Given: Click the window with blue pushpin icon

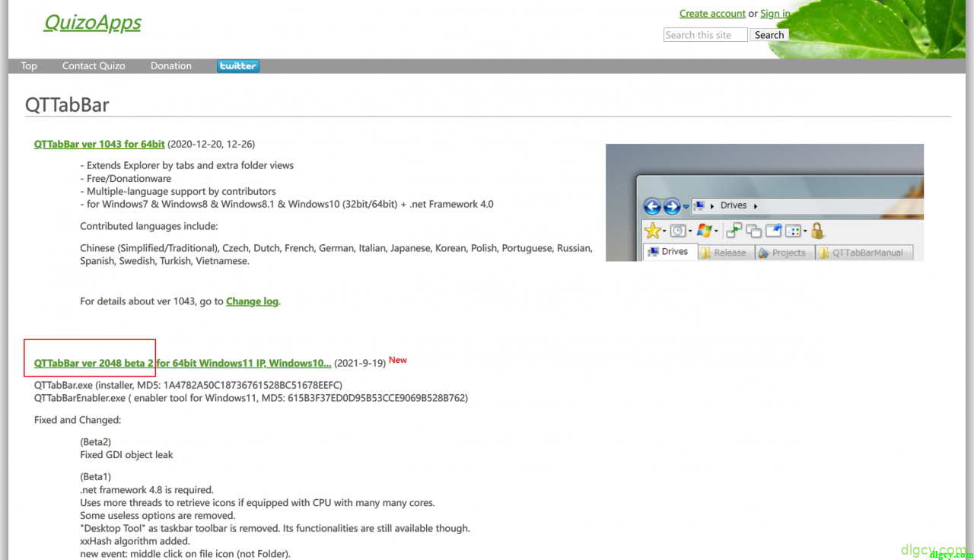Looking at the screenshot, I should (774, 231).
